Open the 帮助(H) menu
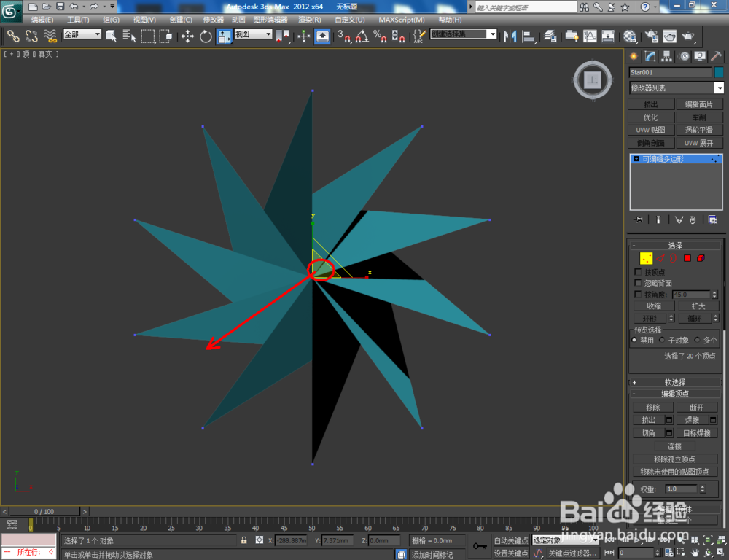Image resolution: width=729 pixels, height=560 pixels. coord(450,20)
